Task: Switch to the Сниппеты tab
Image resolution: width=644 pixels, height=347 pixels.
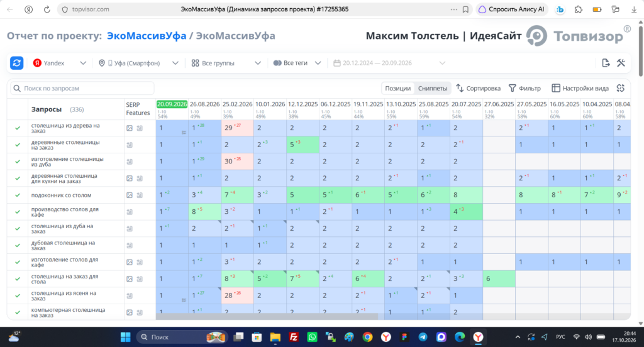Action: point(433,88)
